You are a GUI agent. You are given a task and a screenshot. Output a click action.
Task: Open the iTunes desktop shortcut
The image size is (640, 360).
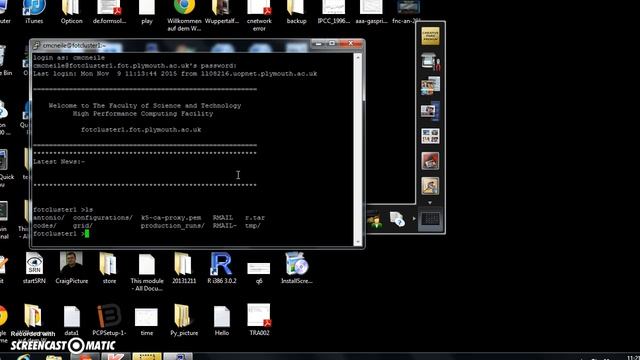34,11
